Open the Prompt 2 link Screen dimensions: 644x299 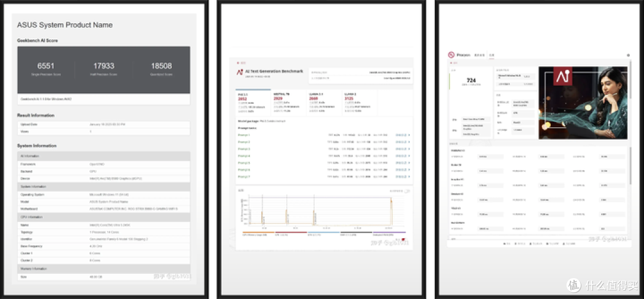(244, 142)
